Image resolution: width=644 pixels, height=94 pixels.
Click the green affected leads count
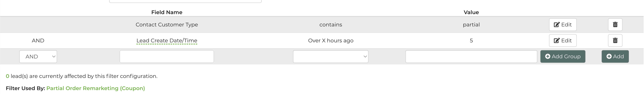point(8,76)
